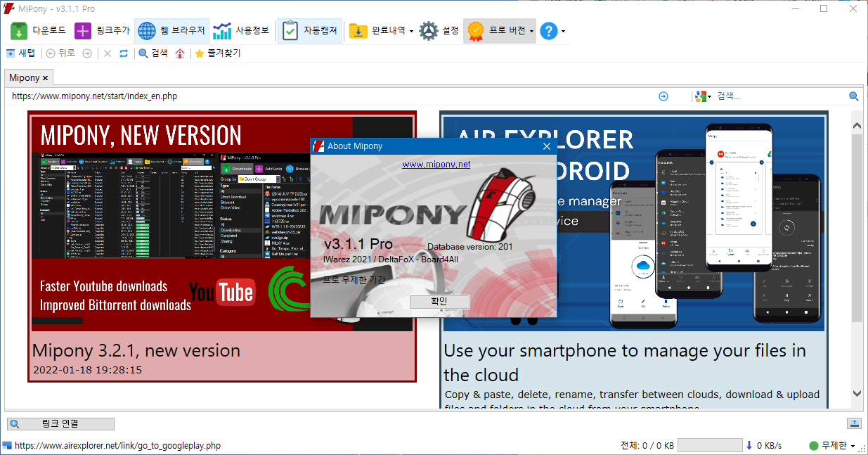Image resolution: width=868 pixels, height=455 pixels.
Task: Open the 'Mipony 3.2.1, new version' headline
Action: click(136, 350)
